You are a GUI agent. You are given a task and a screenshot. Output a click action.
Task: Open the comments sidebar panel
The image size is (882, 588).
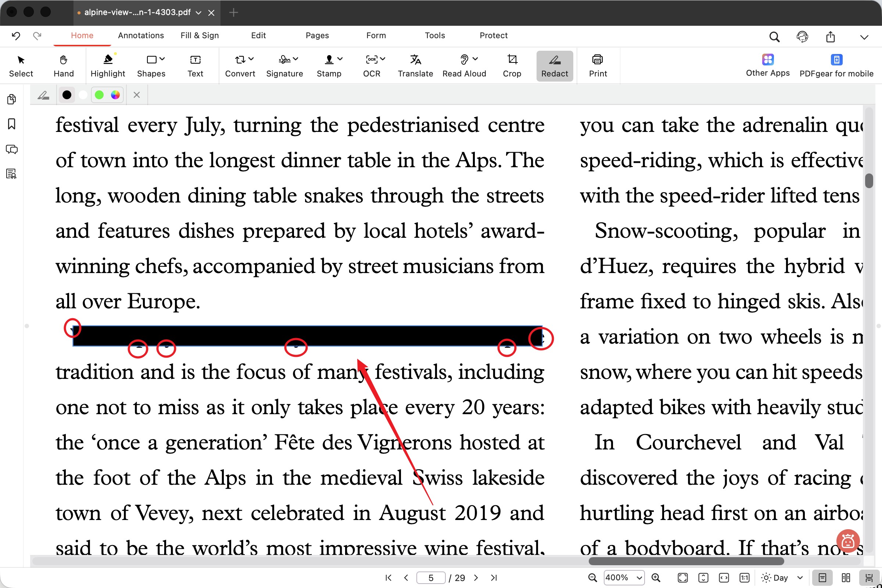pos(12,149)
